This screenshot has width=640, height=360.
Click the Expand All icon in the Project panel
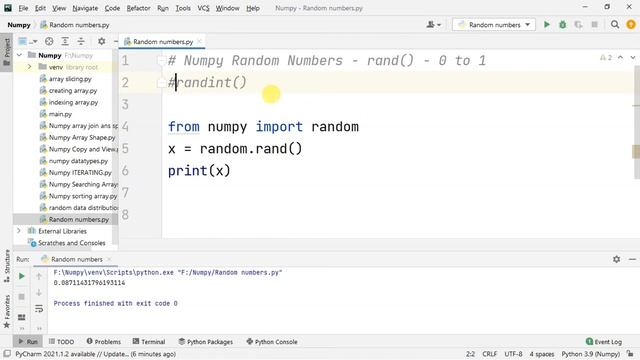point(65,41)
